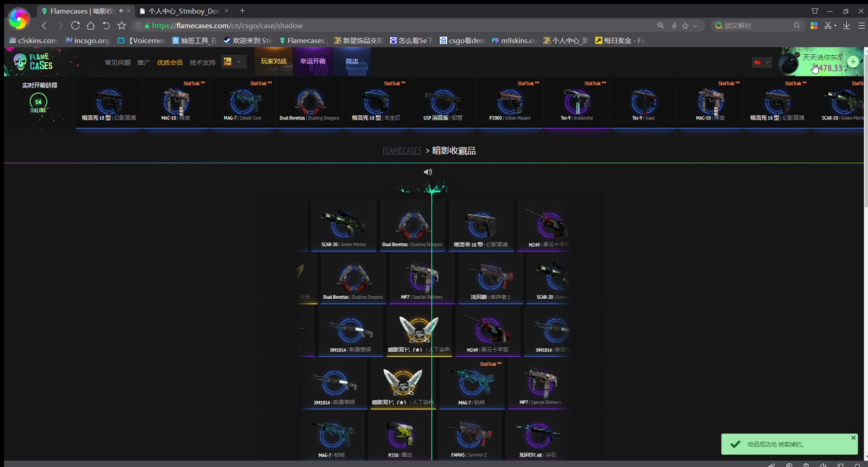Screen dimensions: 868x467
Task: Open the user avatar profile picture
Action: (x=789, y=63)
